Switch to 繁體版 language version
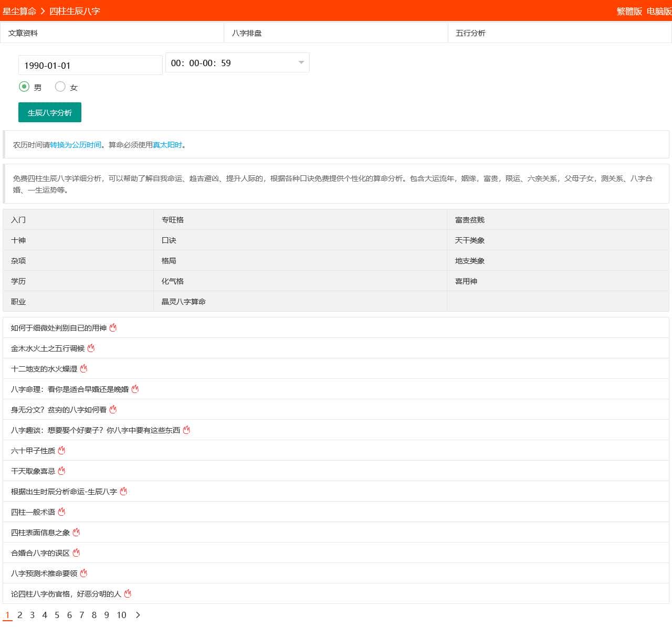The image size is (672, 627). [x=629, y=12]
